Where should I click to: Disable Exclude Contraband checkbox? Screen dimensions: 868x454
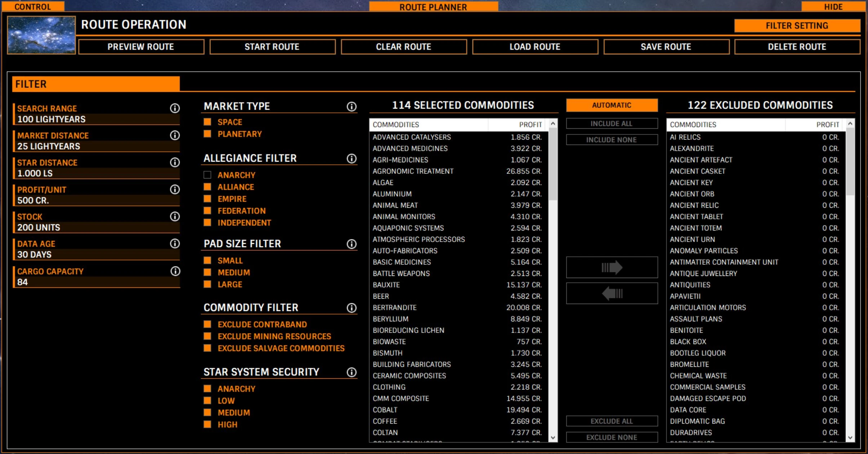(x=207, y=324)
